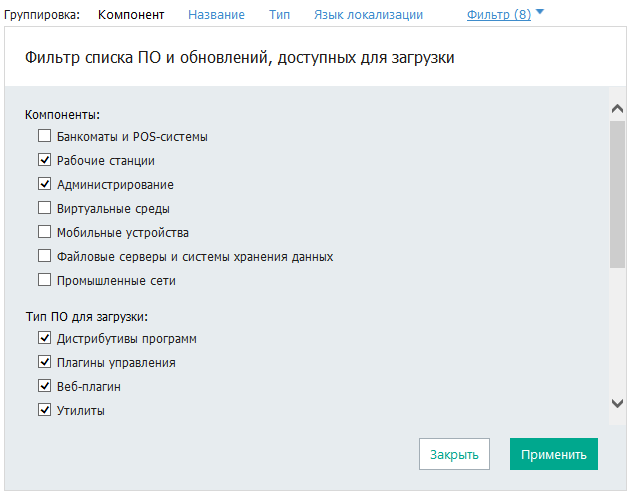Check the Банкоматы и POS-системы checkbox

click(x=44, y=136)
